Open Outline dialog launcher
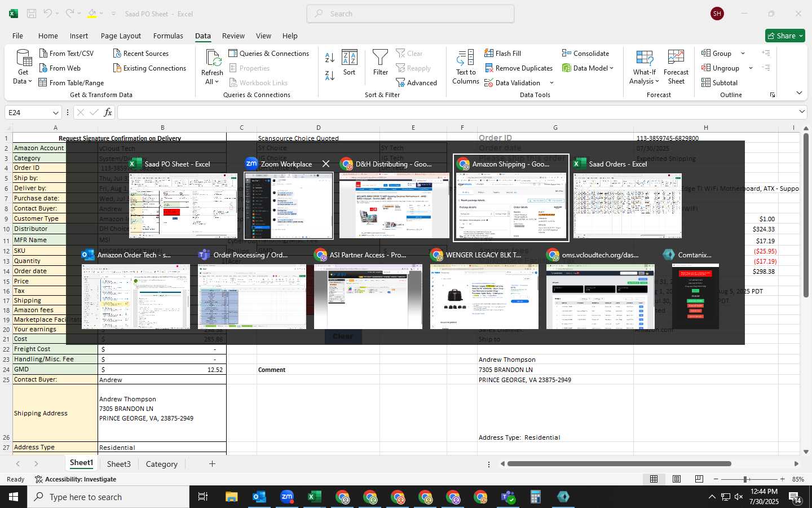Image resolution: width=812 pixels, height=508 pixels. click(772, 95)
